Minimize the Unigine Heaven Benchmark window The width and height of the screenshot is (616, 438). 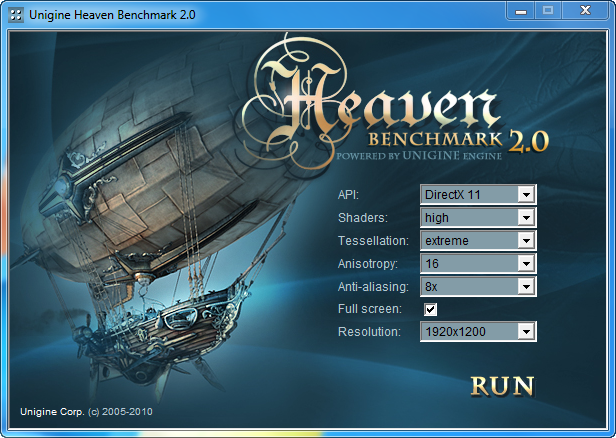click(521, 11)
